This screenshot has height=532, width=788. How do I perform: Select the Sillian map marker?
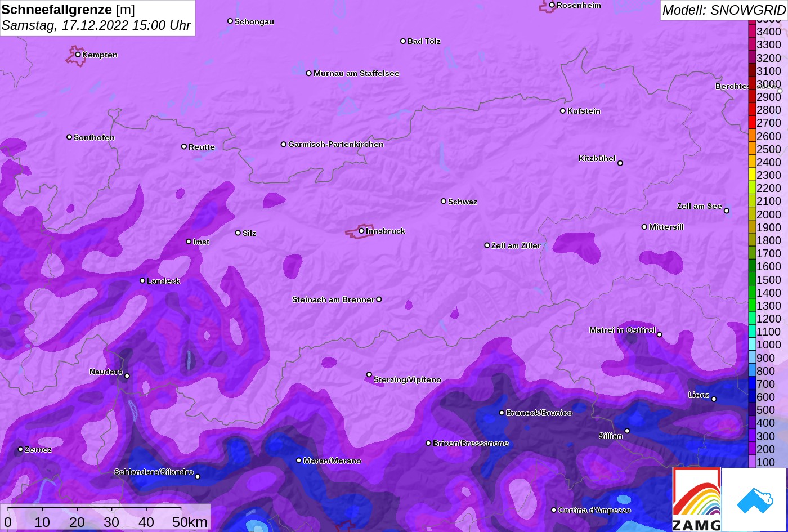pyautogui.click(x=626, y=431)
